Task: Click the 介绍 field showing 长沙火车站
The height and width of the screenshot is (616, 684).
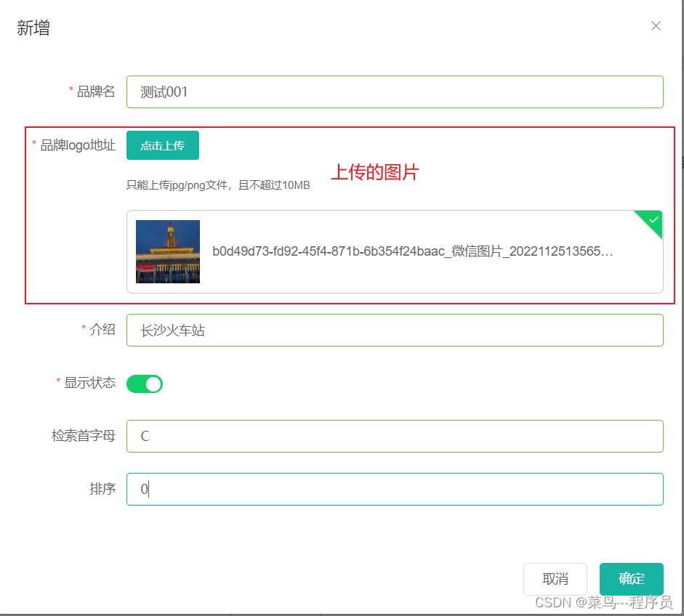Action: [x=395, y=330]
